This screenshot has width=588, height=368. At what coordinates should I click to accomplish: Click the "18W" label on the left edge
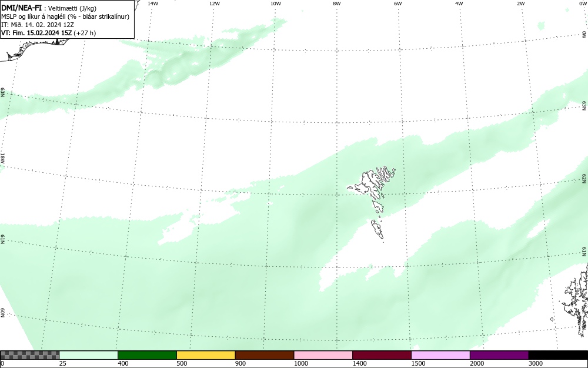point(2,158)
